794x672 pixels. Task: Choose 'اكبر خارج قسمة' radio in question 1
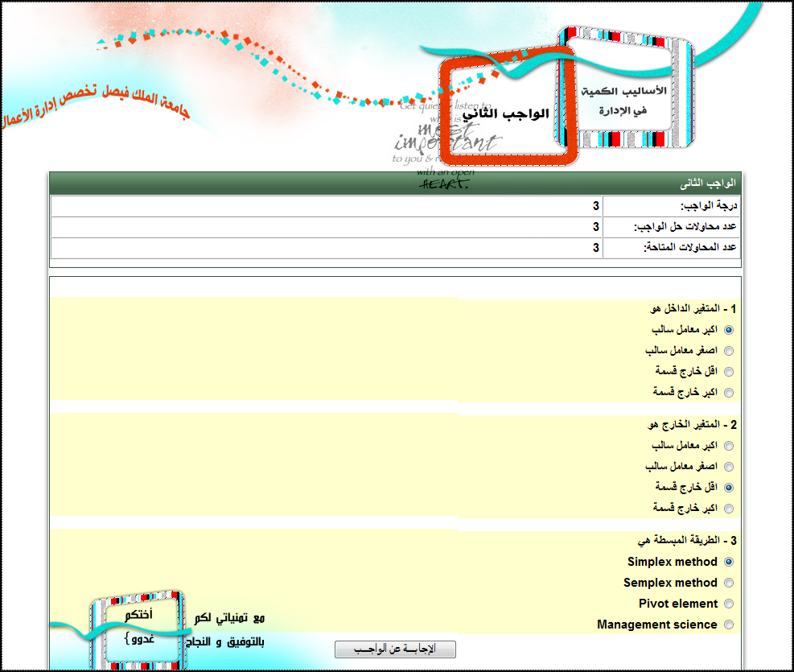coord(729,393)
